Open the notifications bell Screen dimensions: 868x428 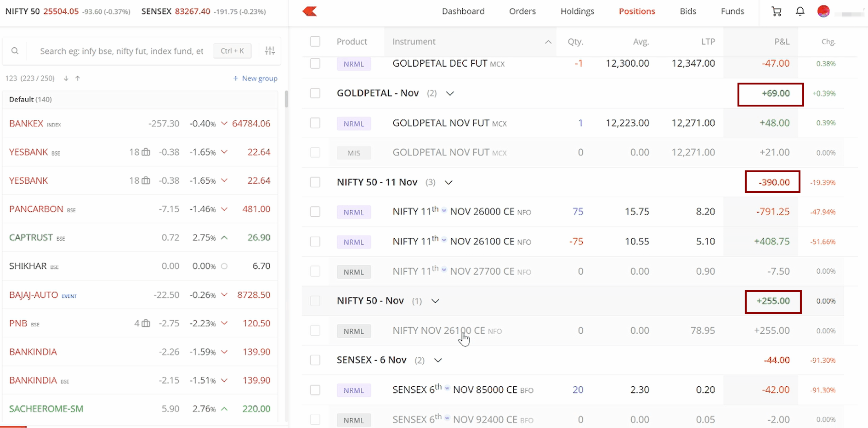tap(800, 11)
